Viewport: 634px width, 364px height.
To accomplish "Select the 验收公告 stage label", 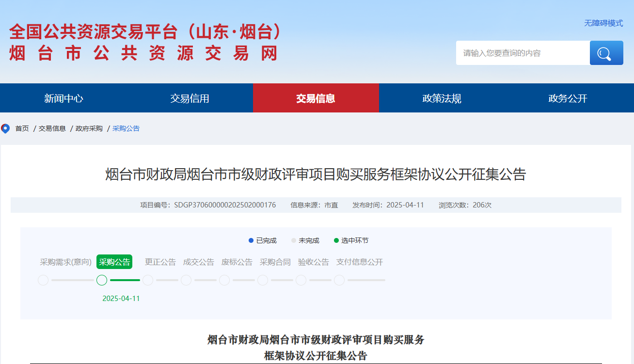I will 313,262.
